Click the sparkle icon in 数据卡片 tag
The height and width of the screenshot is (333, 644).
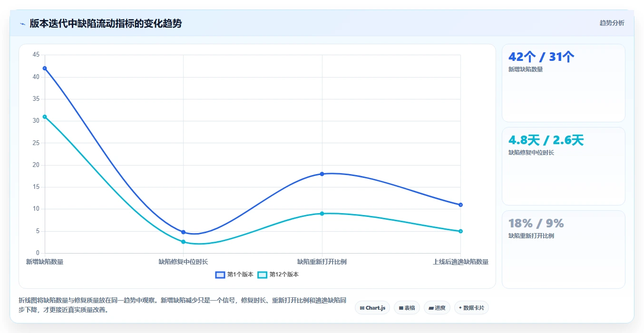pyautogui.click(x=460, y=308)
